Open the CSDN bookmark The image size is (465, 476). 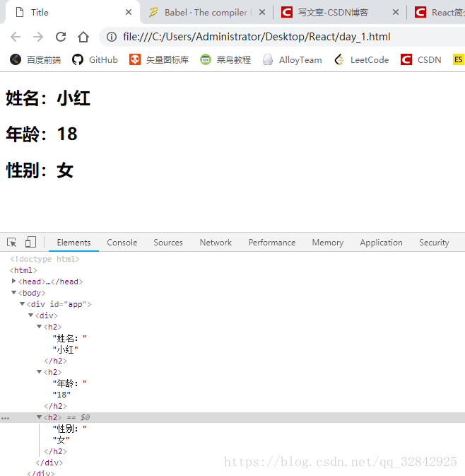[x=421, y=60]
